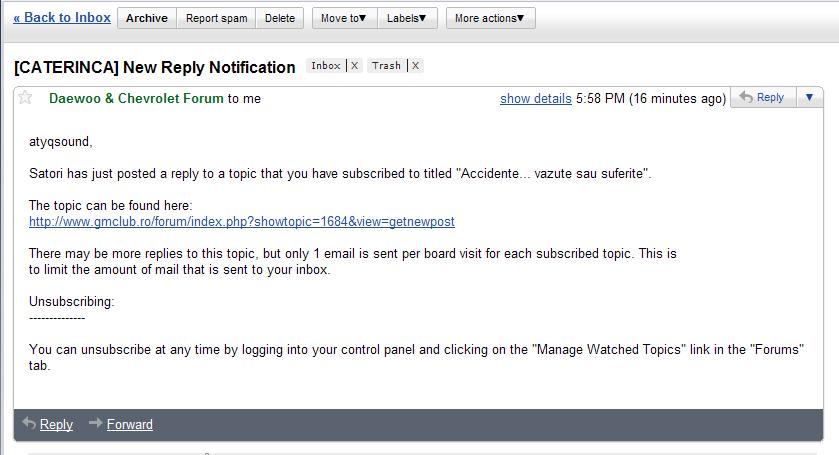839x455 pixels.
Task: Expand the Labels dropdown
Action: pos(407,18)
